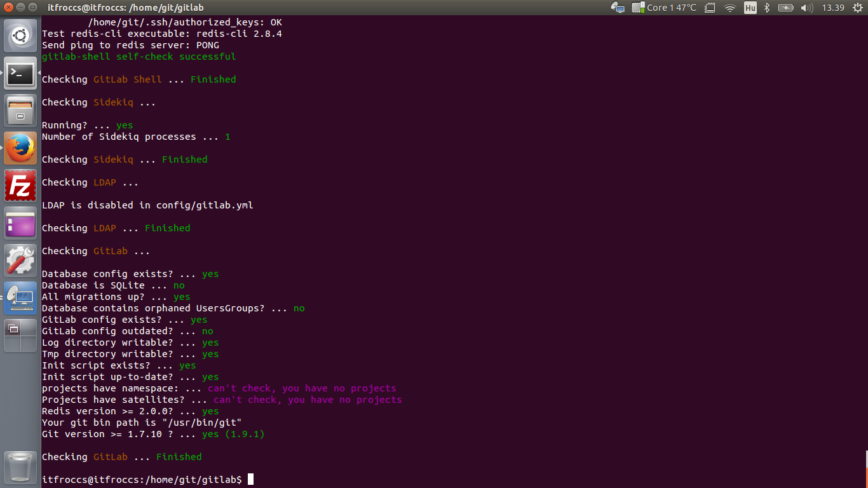Open the Bluetooth indicator menu
This screenshot has height=488, width=868.
coord(767,8)
